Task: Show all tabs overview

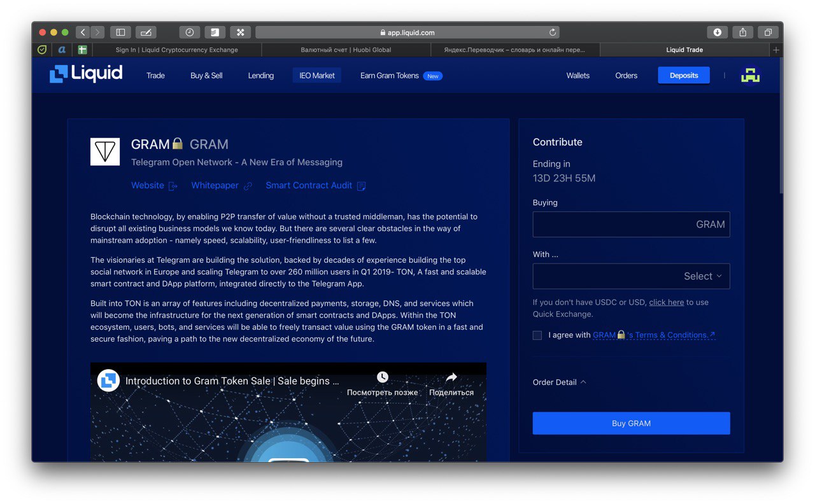Action: click(x=768, y=32)
